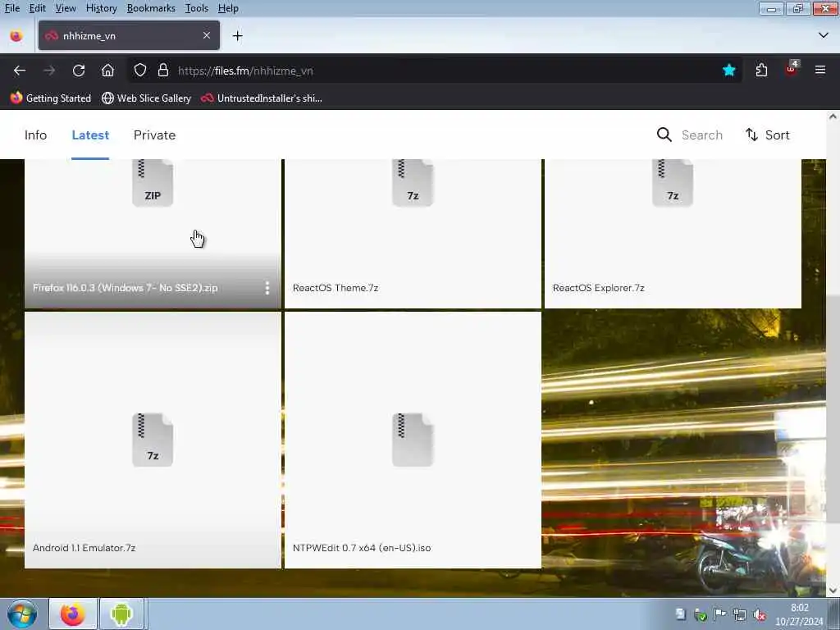Switch to the Info tab
The width and height of the screenshot is (840, 630).
[35, 135]
